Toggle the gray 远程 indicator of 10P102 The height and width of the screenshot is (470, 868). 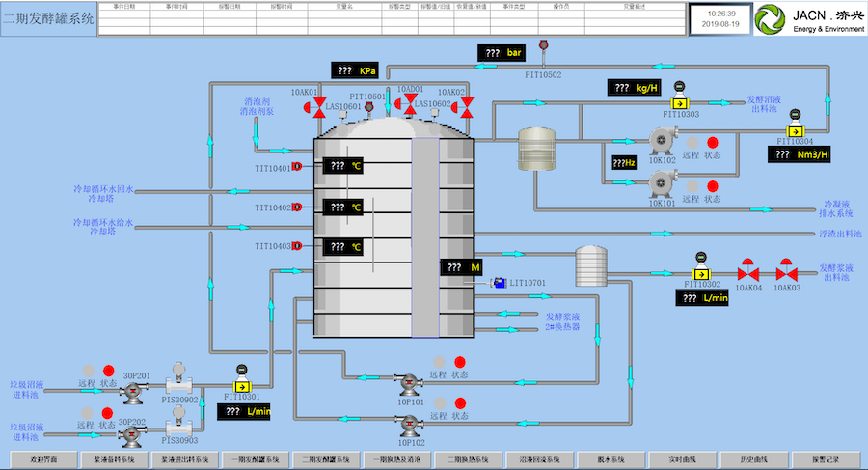(x=440, y=403)
